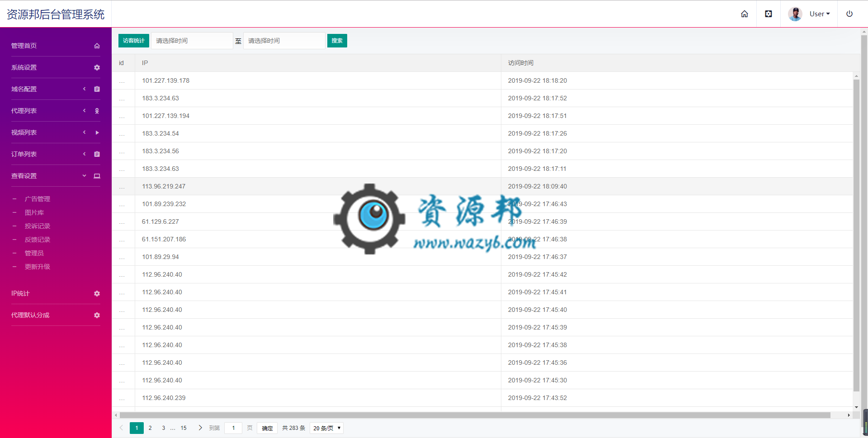The width and height of the screenshot is (868, 438).
Task: Click the gear icon beside 系统设置
Action: 97,67
